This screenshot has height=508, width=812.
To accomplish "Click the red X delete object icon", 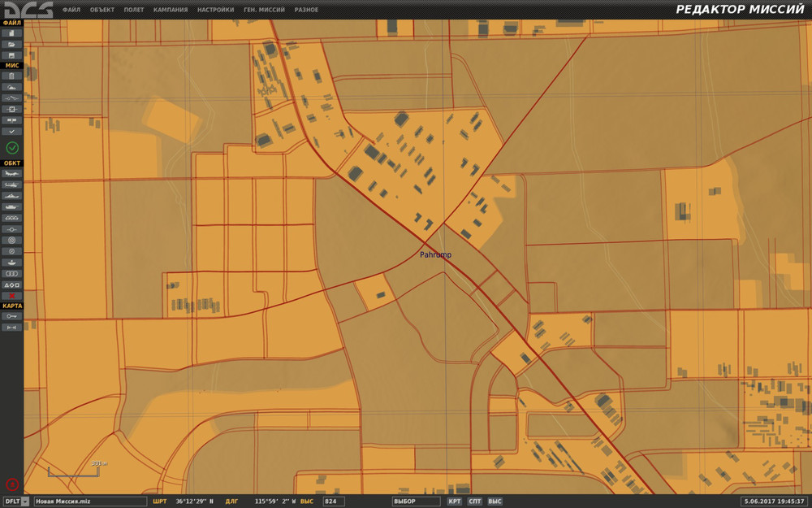I will point(12,296).
